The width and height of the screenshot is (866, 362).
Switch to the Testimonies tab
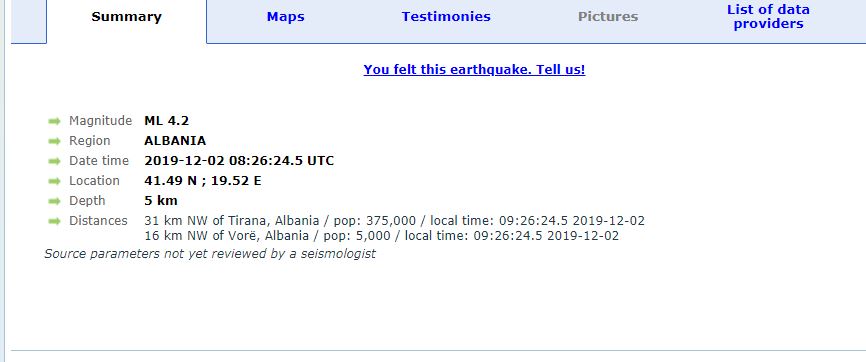pos(446,17)
